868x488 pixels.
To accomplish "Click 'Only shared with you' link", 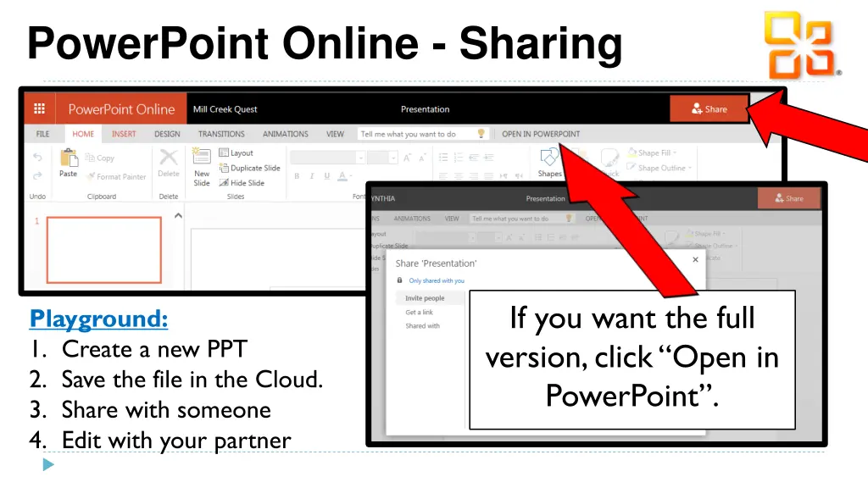I will pos(437,280).
